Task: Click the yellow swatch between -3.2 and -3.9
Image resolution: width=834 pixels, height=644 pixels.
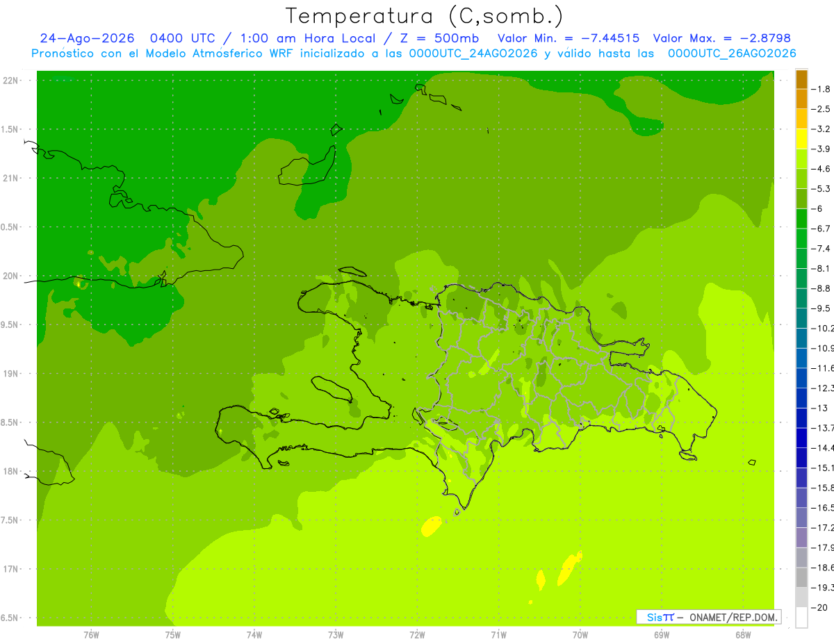Action: coord(801,139)
